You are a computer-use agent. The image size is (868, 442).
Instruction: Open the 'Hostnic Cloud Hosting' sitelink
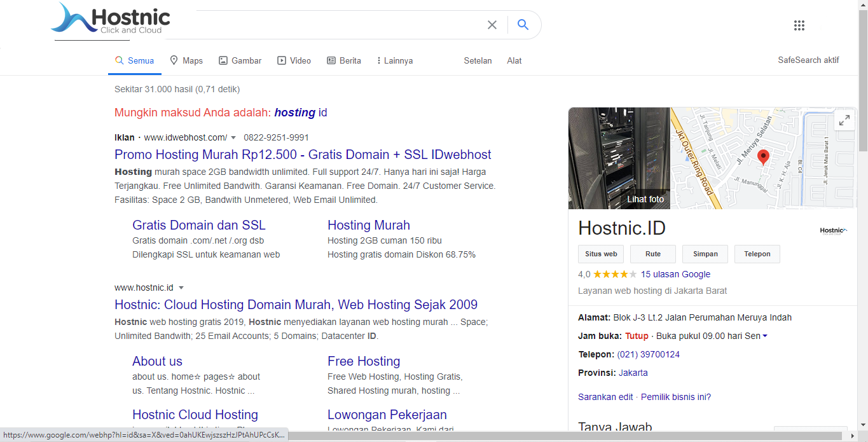[195, 415]
